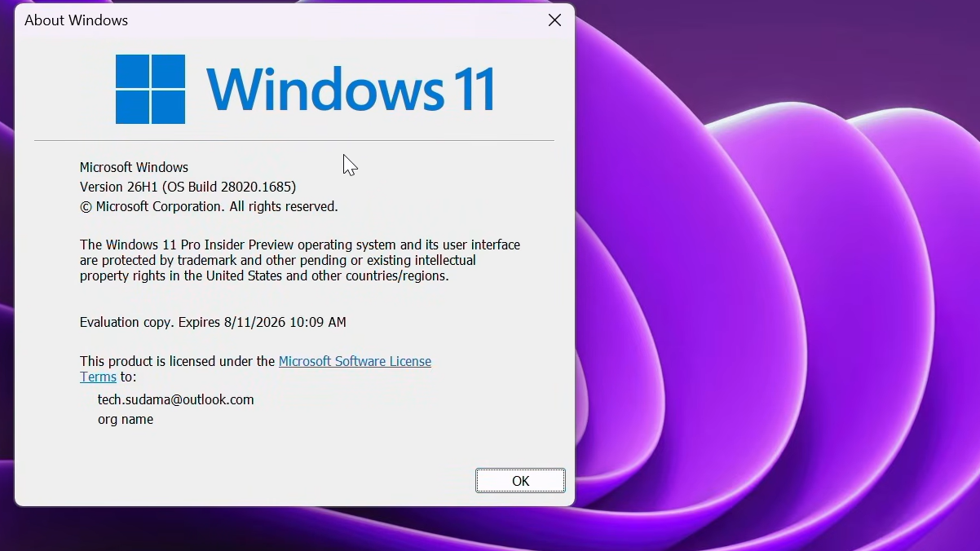Click the tech.sudama@outlook.com licensee text
980x551 pixels.
point(176,400)
